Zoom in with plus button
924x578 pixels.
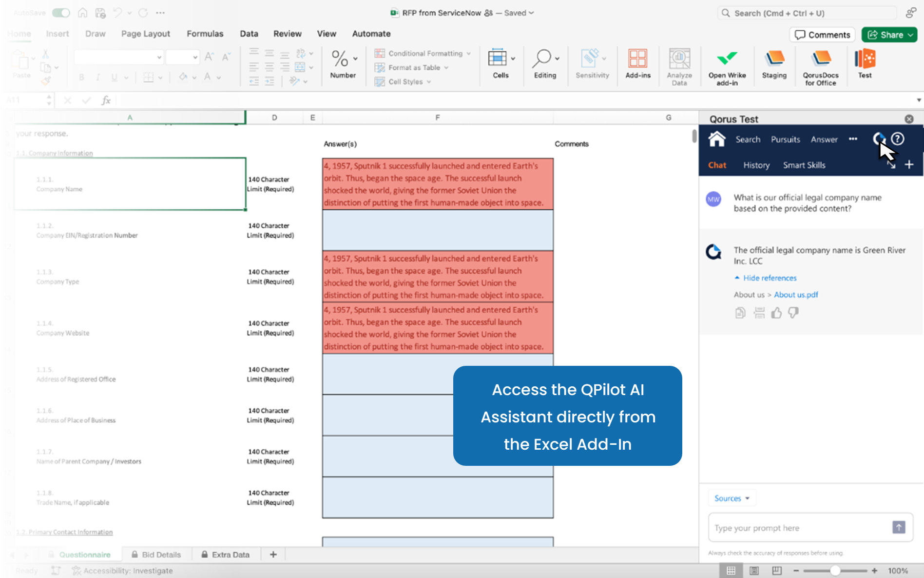[x=875, y=571]
